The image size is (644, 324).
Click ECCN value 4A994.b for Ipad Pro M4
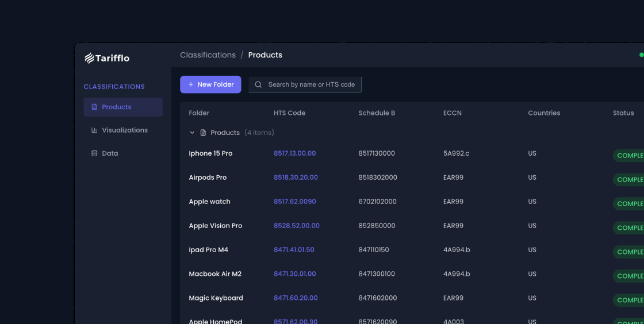[457, 250]
